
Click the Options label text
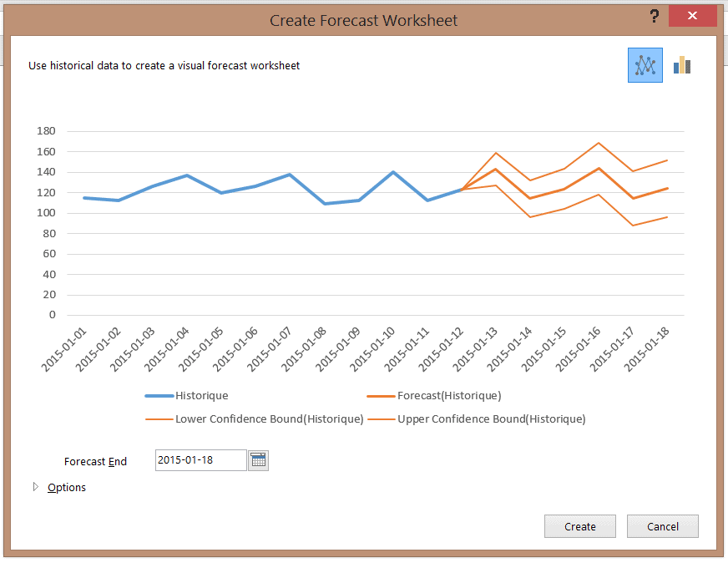coord(67,487)
